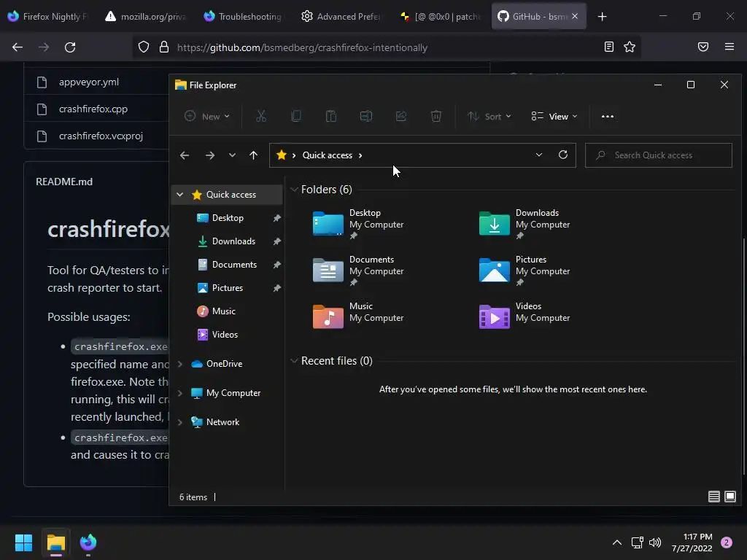Bookmark this page with the star icon
The image size is (747, 560).
click(630, 47)
